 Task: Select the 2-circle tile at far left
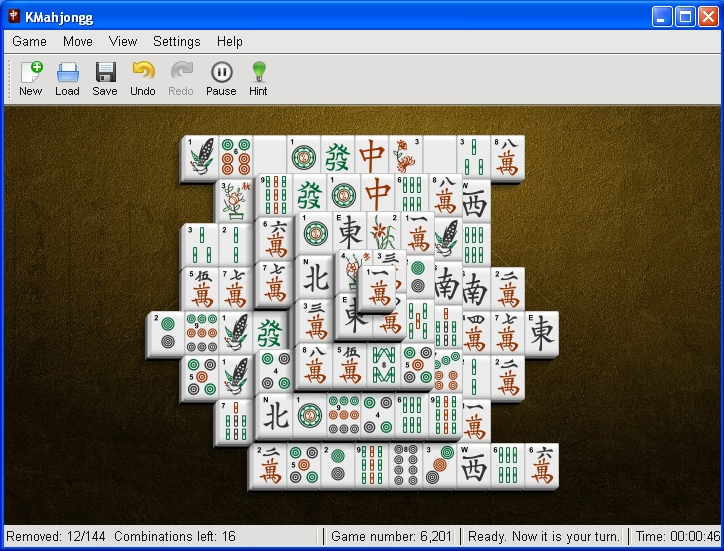[163, 334]
